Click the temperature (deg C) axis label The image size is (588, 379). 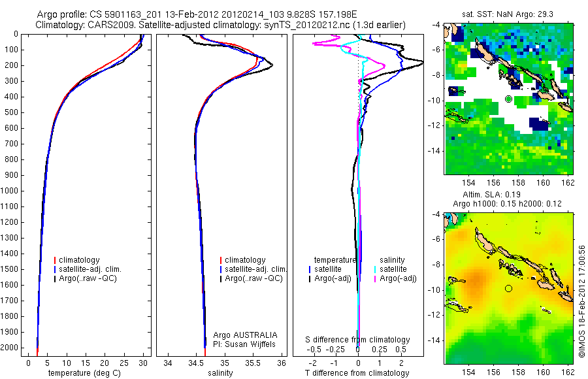pyautogui.click(x=84, y=373)
